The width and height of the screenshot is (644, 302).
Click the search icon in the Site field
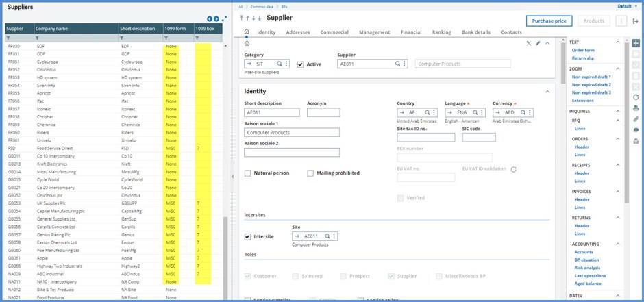pos(327,236)
